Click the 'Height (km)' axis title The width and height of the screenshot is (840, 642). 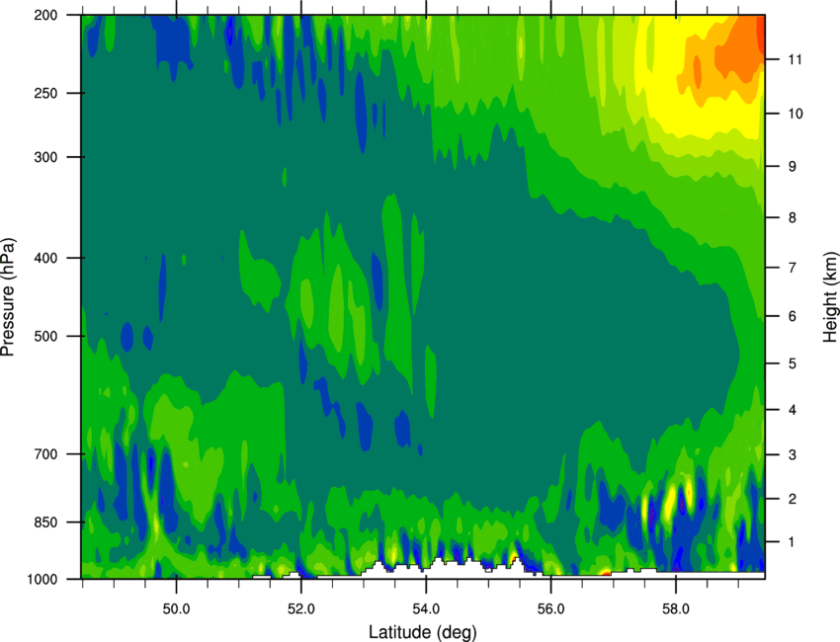pos(829,296)
